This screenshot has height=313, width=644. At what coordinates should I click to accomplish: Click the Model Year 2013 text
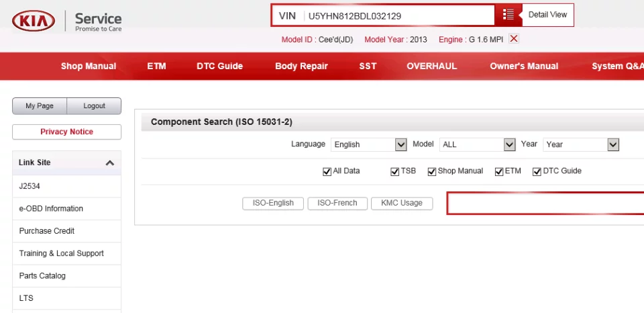coord(396,40)
